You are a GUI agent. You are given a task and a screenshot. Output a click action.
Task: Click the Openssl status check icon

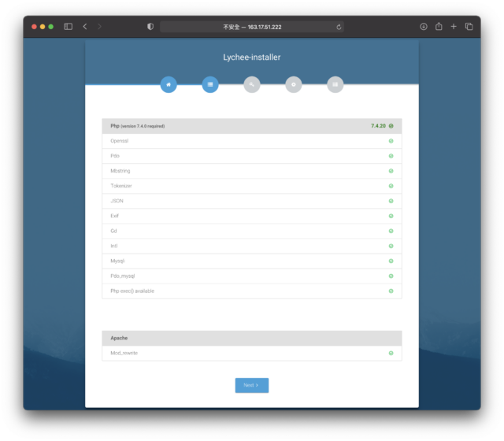point(391,141)
